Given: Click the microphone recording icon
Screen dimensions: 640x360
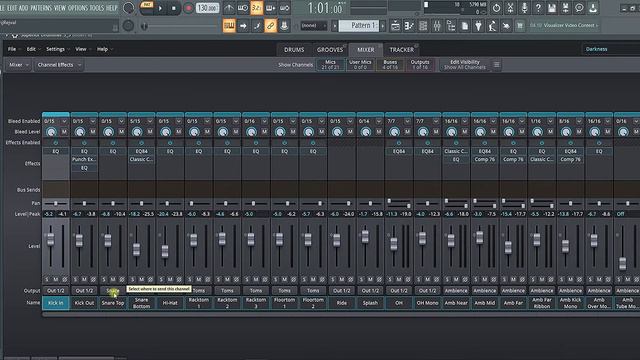Looking at the screenshot, I should click(524, 8).
